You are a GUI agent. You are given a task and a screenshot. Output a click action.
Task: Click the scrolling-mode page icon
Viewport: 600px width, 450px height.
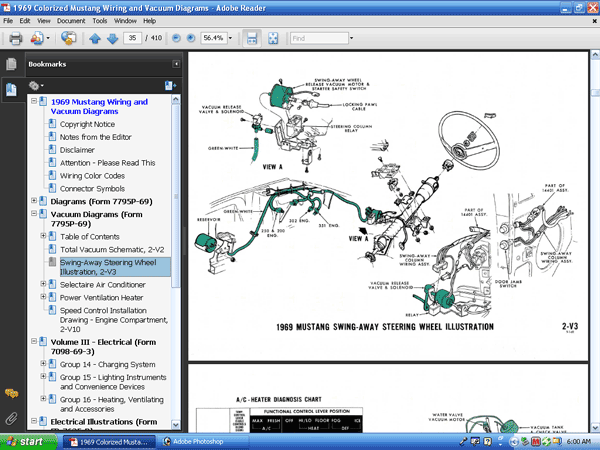[252, 38]
